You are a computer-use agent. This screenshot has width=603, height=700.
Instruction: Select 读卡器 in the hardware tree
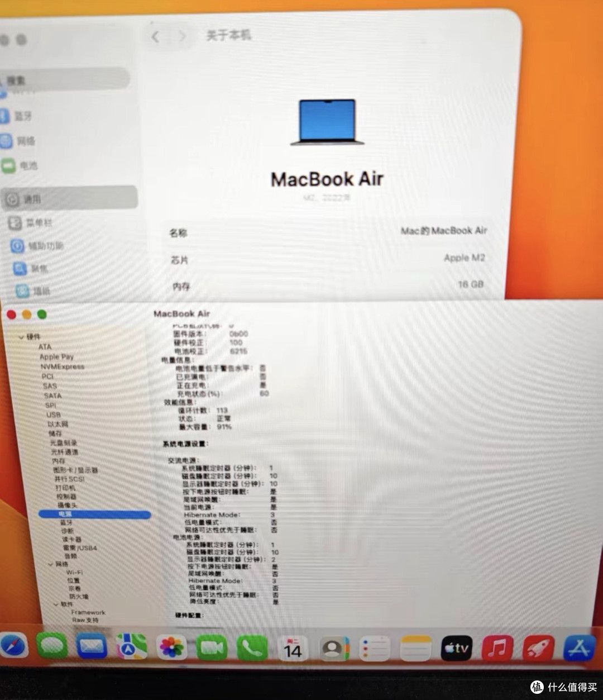(x=72, y=540)
